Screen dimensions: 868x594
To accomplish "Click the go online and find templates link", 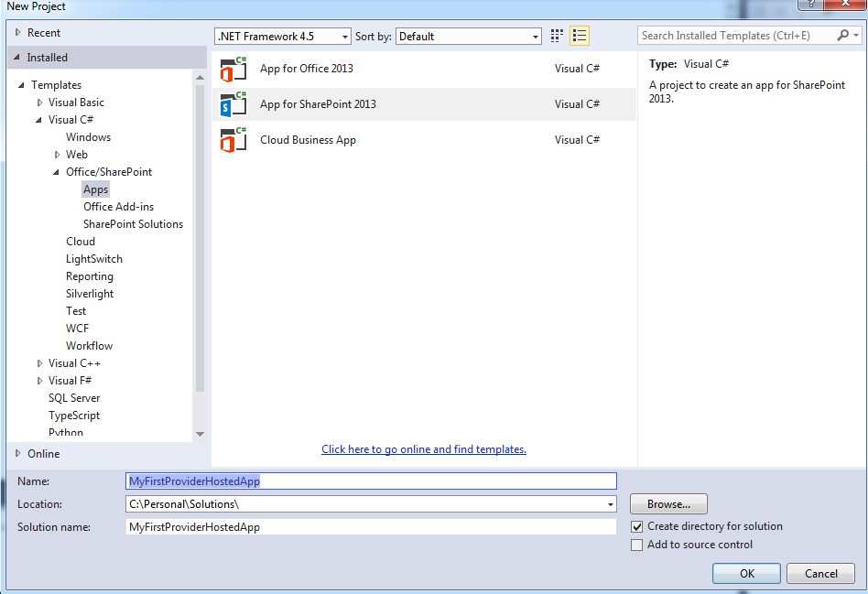I will (424, 449).
